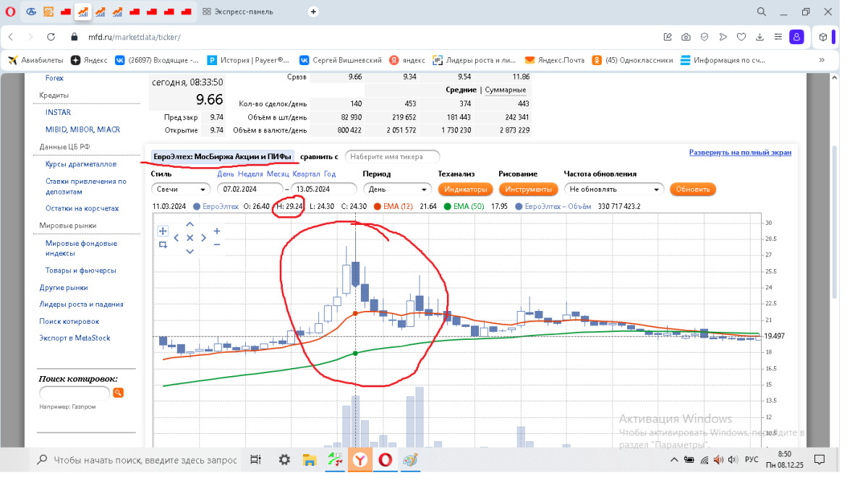
Task: Open Task View button in taskbar
Action: tap(255, 460)
